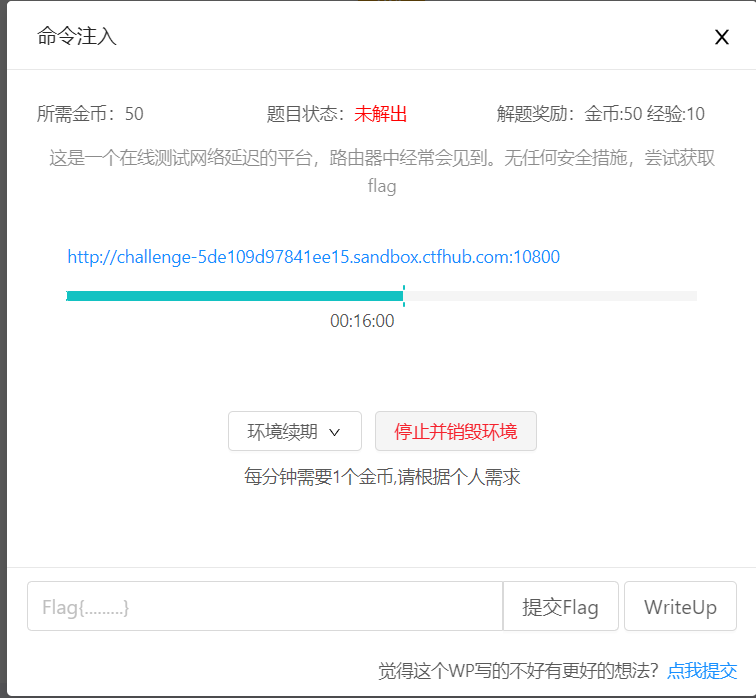Click the unfilled gray part of progress bar
Viewport: 756px width, 698px height.
[x=550, y=295]
